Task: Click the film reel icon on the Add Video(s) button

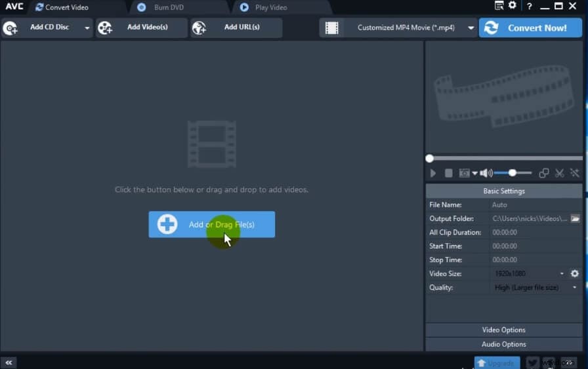Action: click(104, 28)
